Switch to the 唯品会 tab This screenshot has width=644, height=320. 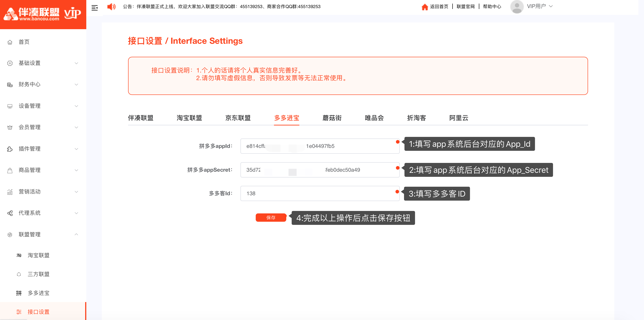[374, 118]
